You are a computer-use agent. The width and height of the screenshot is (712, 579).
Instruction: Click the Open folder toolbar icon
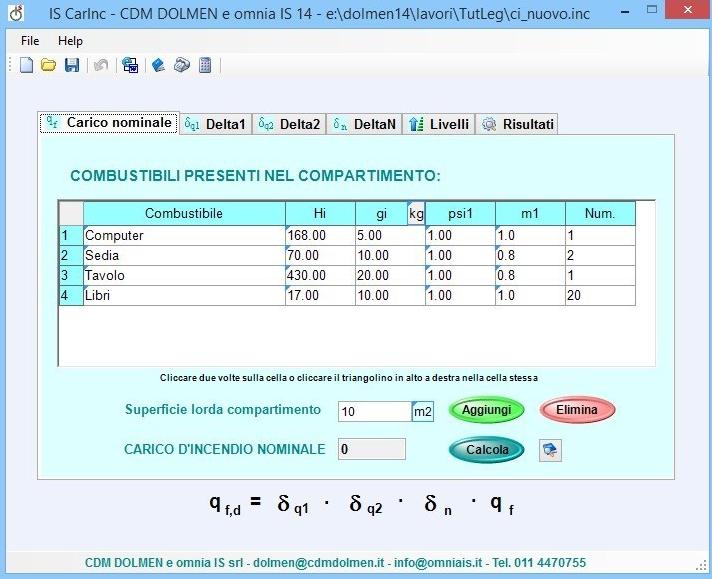[x=48, y=65]
